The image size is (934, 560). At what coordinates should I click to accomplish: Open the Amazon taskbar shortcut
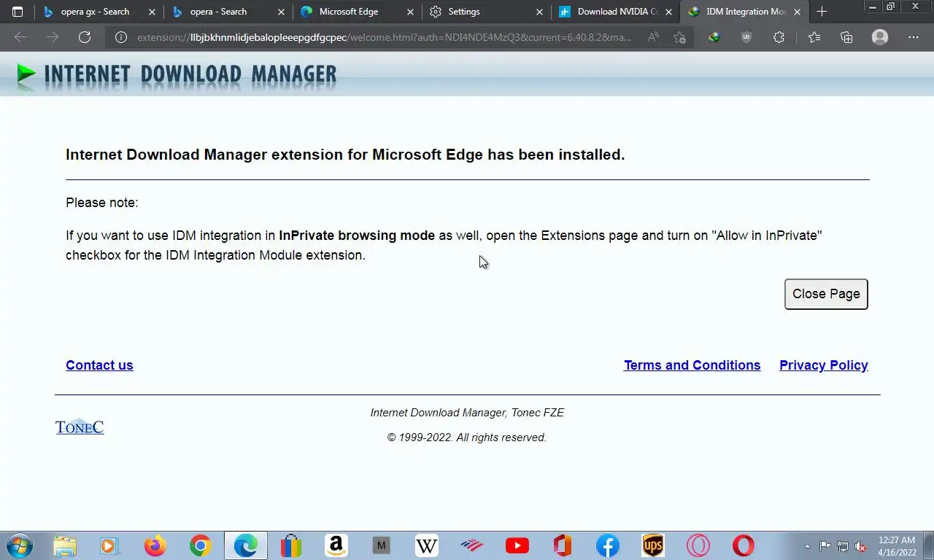(x=336, y=545)
